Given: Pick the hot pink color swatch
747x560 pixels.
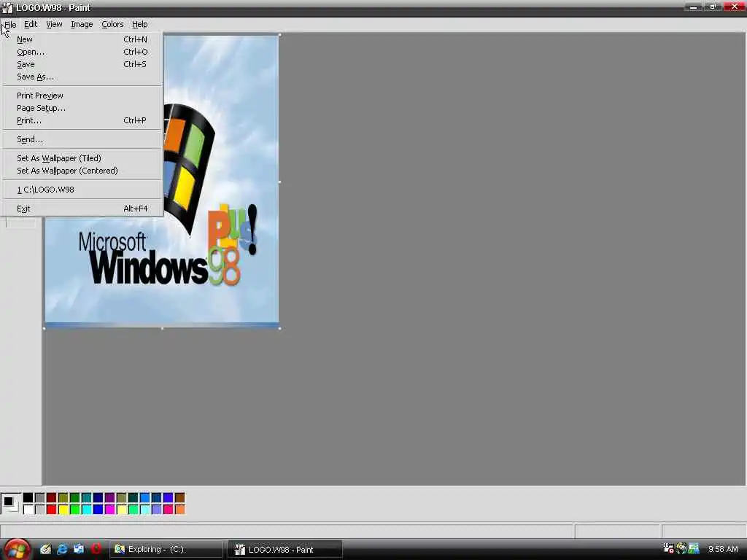Looking at the screenshot, I should coord(169,510).
